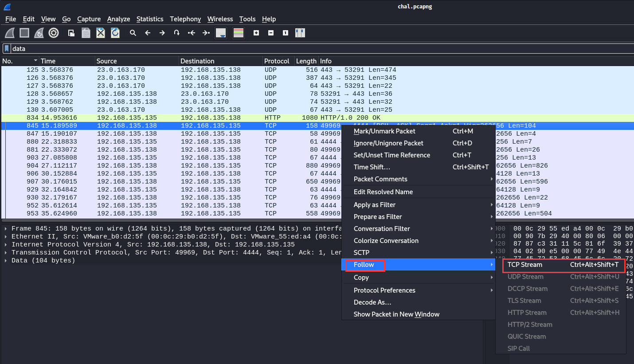Image resolution: width=634 pixels, height=364 pixels.
Task: Sort packets by the No. column header
Action: coord(20,61)
